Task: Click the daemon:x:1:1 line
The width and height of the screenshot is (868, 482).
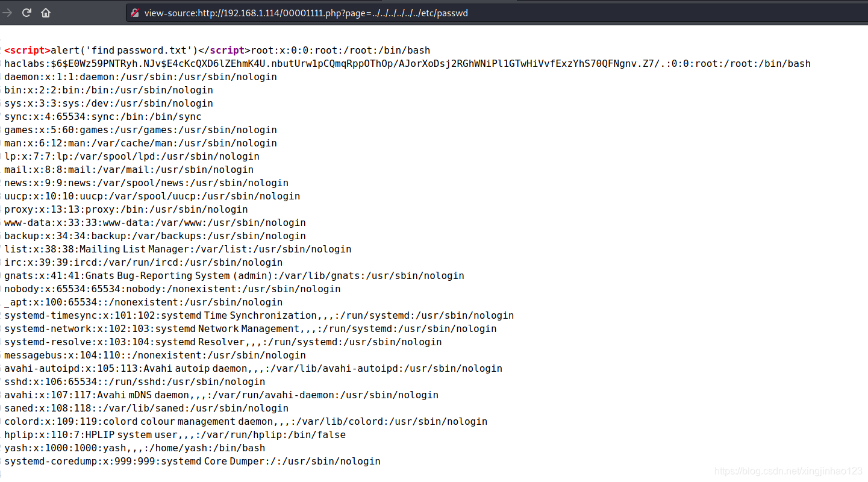Action: click(x=140, y=77)
